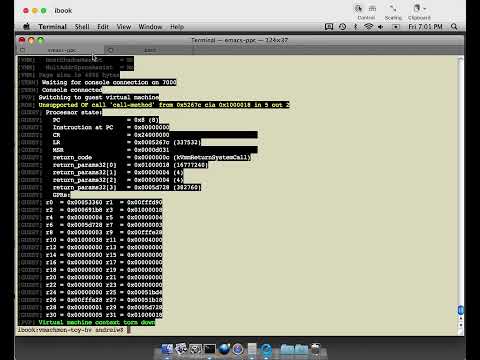Open the Window menu
Viewport: 480px width, 360px height.
point(150,27)
